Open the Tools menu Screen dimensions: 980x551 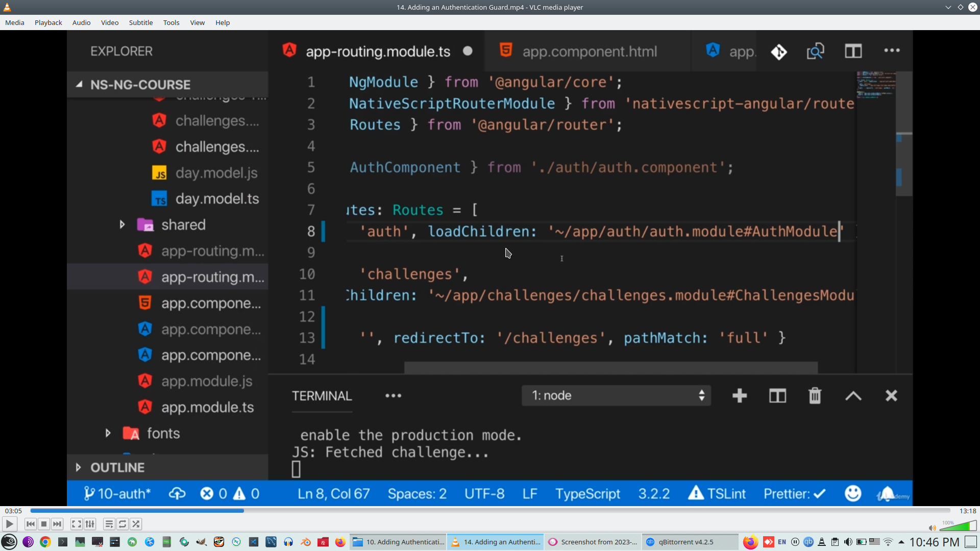171,22
